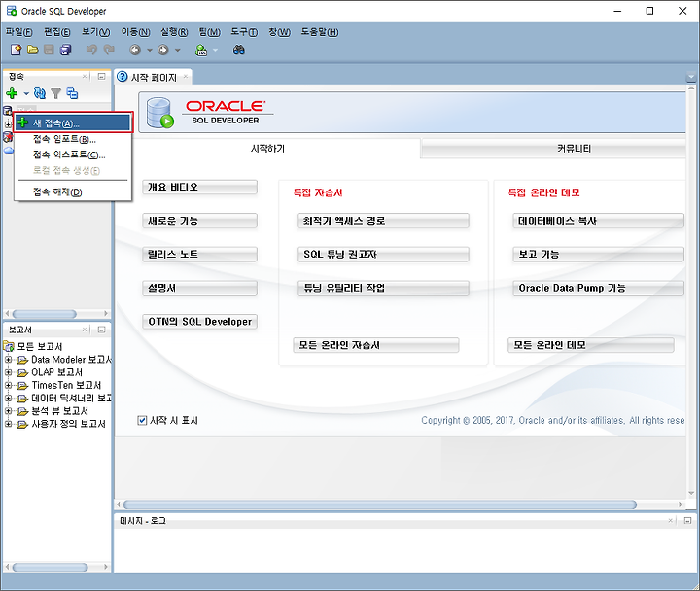Switch to the 시작하기 tab
Image resolution: width=700 pixels, height=591 pixels.
tap(267, 149)
